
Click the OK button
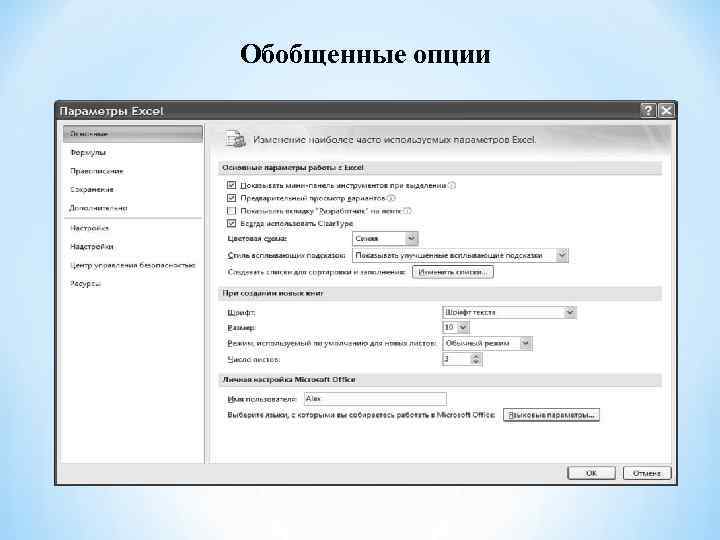(591, 473)
